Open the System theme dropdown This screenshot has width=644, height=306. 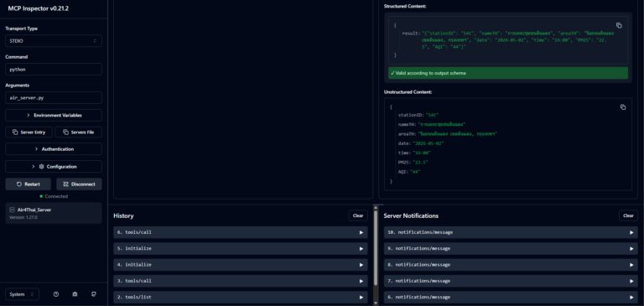22,294
